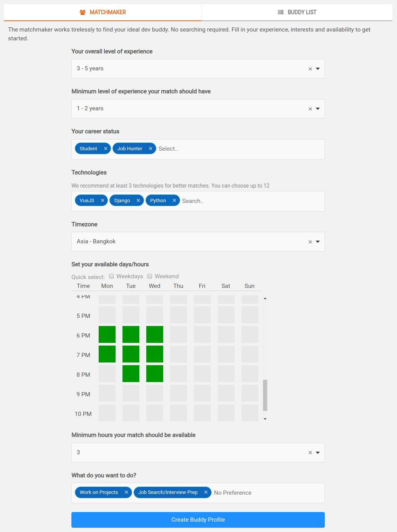
Task: Remove the VueJS technology tag
Action: tap(103, 201)
